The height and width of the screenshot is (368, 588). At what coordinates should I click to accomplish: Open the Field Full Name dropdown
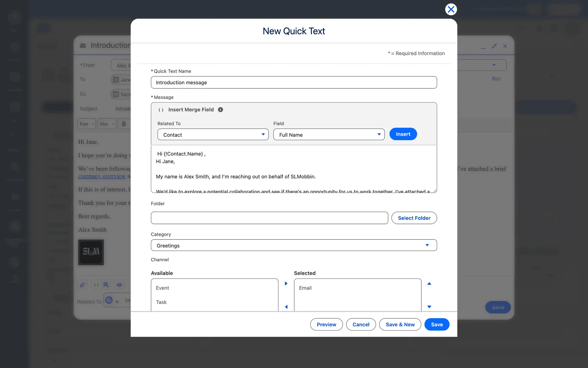tap(329, 135)
